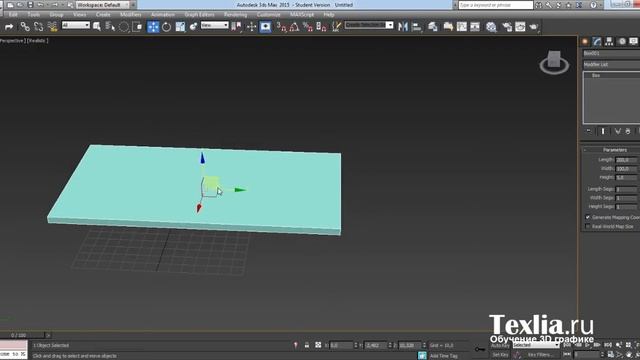Click the Undo icon in the title bar
This screenshot has height=360, width=640.
coord(41,5)
